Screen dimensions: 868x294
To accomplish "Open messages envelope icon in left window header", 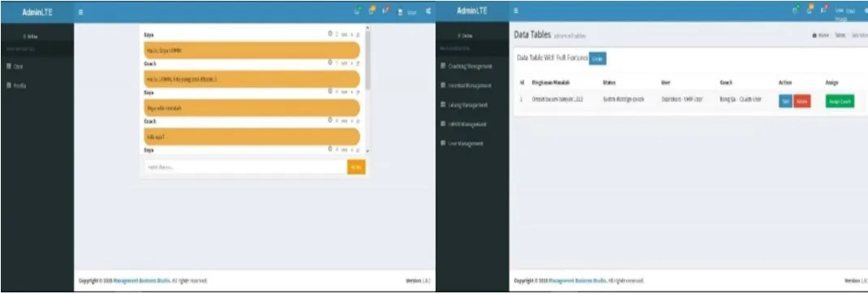I will [x=358, y=11].
